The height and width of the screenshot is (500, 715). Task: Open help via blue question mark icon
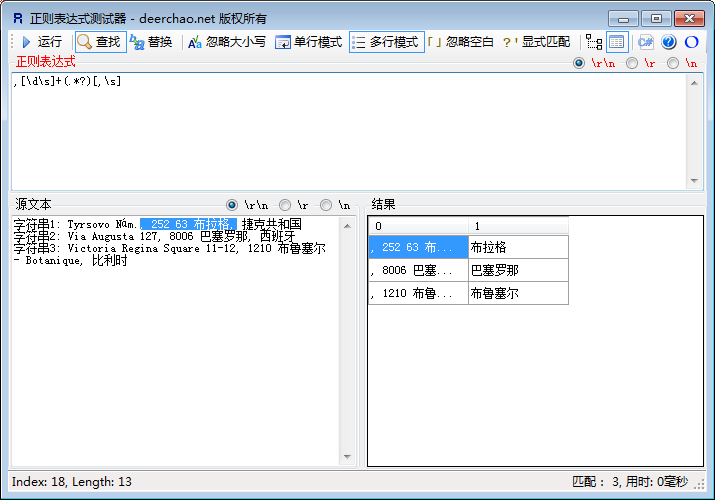pos(669,42)
